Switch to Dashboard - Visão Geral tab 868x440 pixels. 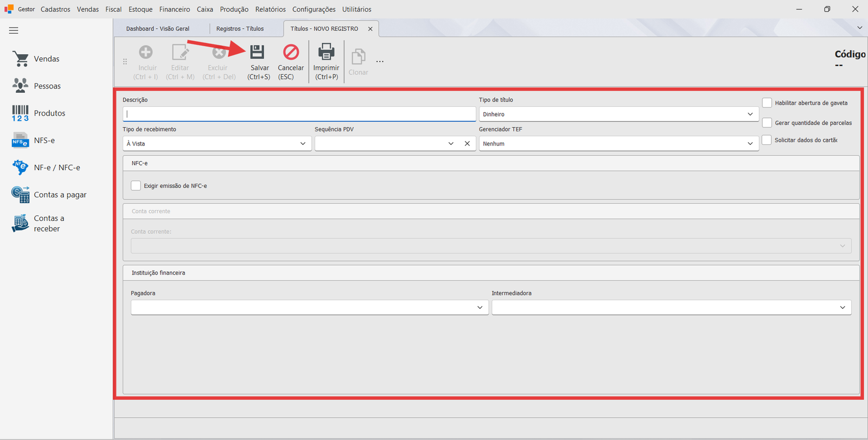pyautogui.click(x=158, y=29)
